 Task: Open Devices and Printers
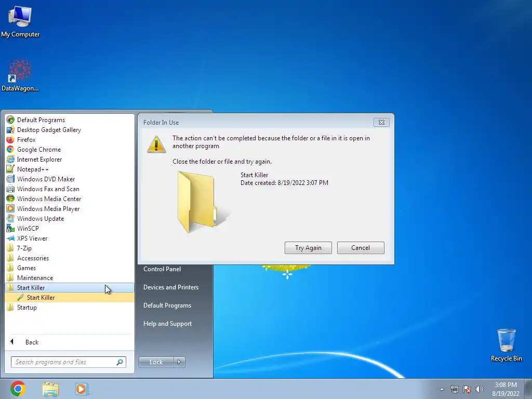point(171,287)
